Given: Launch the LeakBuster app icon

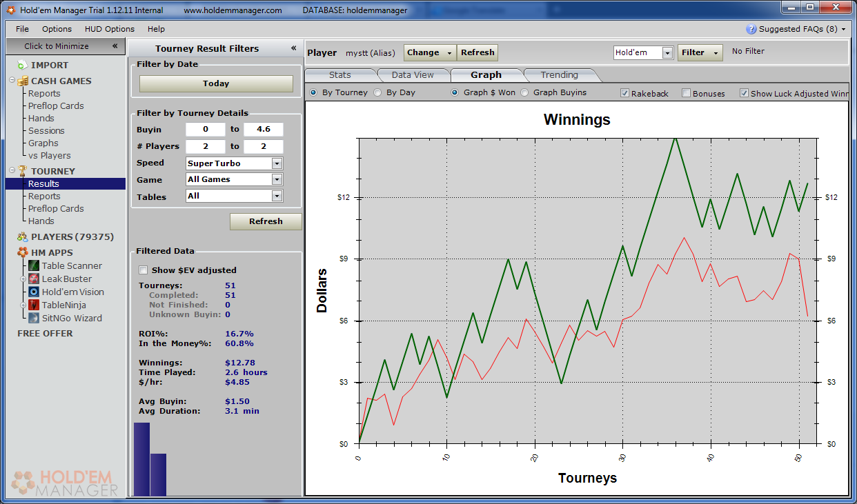Looking at the screenshot, I should click(34, 279).
